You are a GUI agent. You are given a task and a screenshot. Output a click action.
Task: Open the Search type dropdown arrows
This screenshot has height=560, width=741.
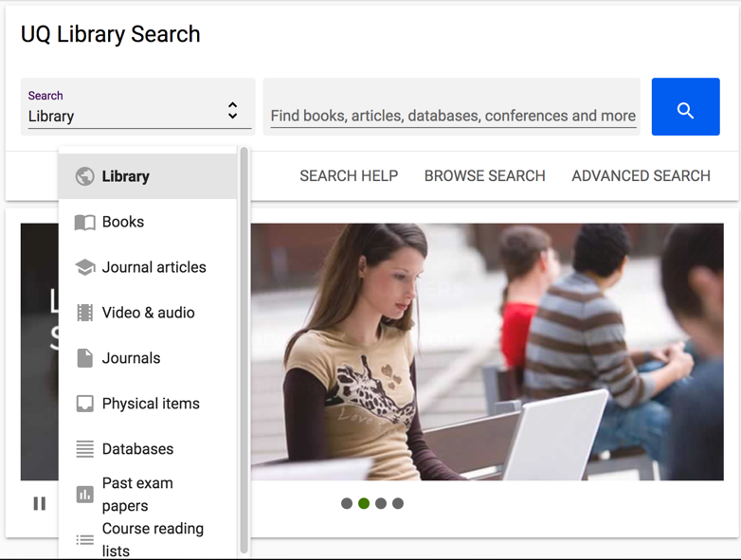point(232,111)
